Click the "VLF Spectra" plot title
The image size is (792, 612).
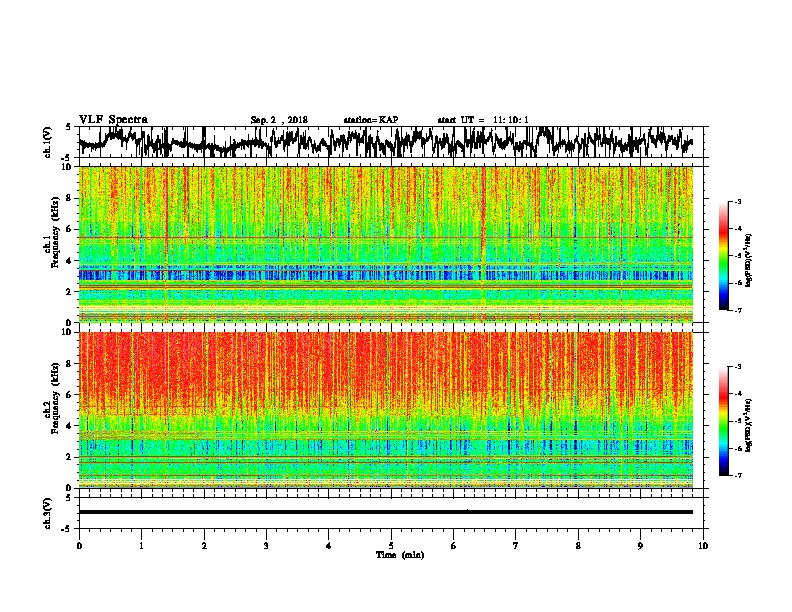[x=113, y=119]
